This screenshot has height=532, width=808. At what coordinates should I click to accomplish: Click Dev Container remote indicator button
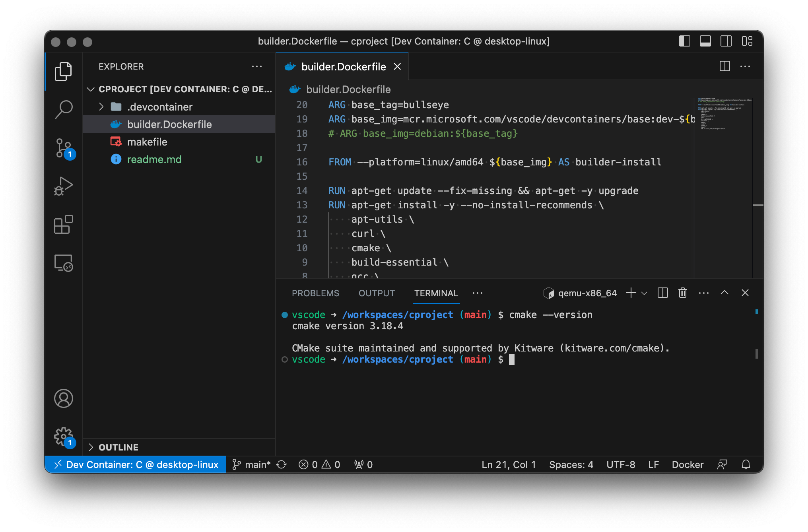(136, 464)
